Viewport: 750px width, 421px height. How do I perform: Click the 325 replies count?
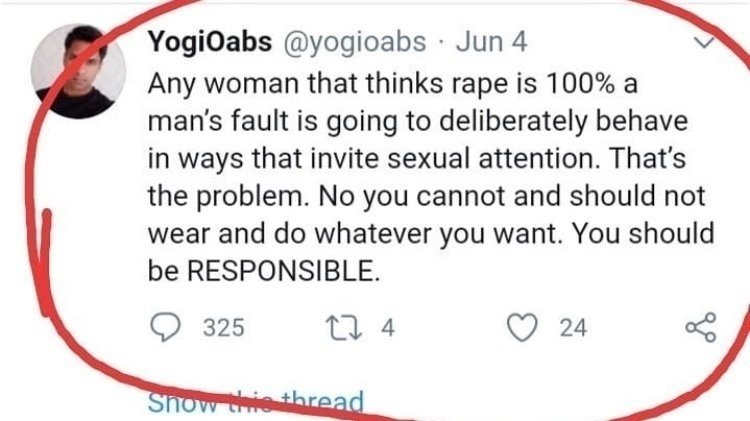224,328
